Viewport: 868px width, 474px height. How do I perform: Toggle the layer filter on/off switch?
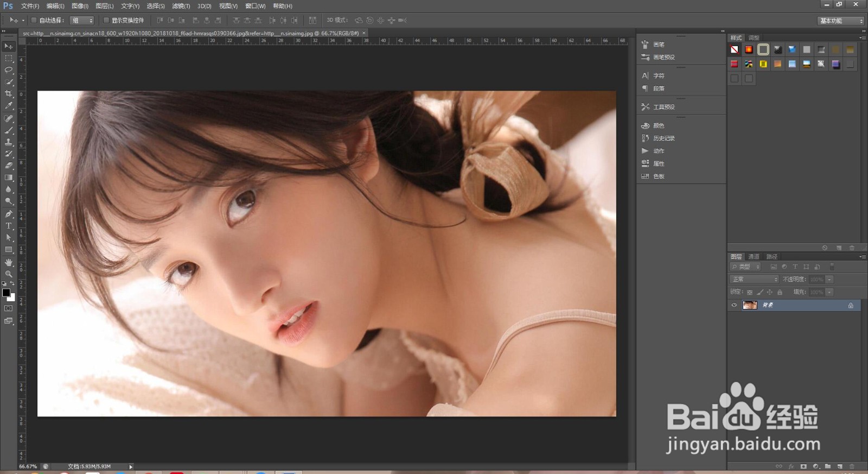pos(832,267)
